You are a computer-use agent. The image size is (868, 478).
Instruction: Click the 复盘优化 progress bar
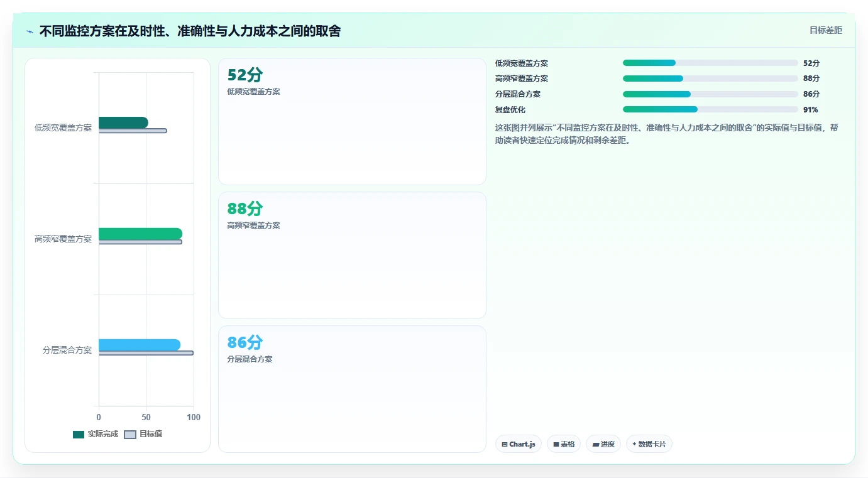tap(710, 109)
